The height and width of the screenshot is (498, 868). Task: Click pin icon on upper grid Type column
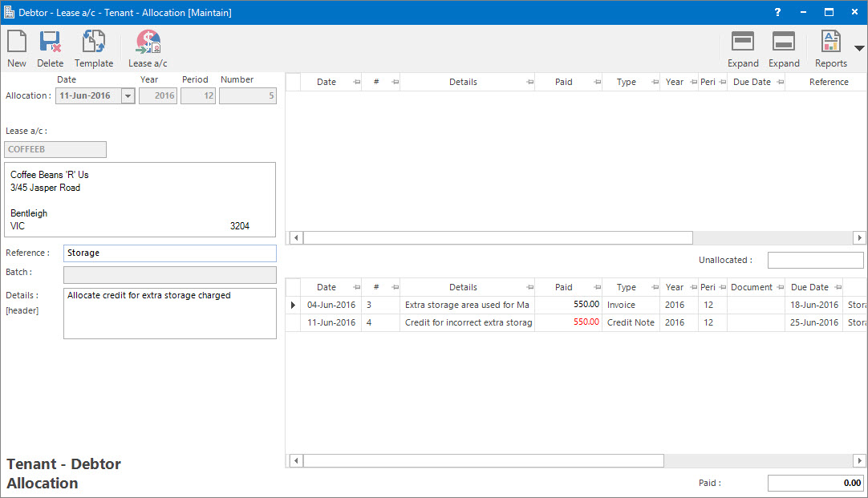[655, 82]
